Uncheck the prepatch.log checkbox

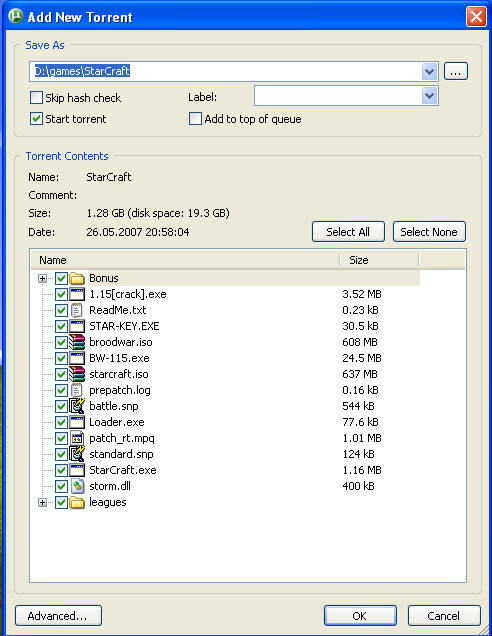coord(61,390)
